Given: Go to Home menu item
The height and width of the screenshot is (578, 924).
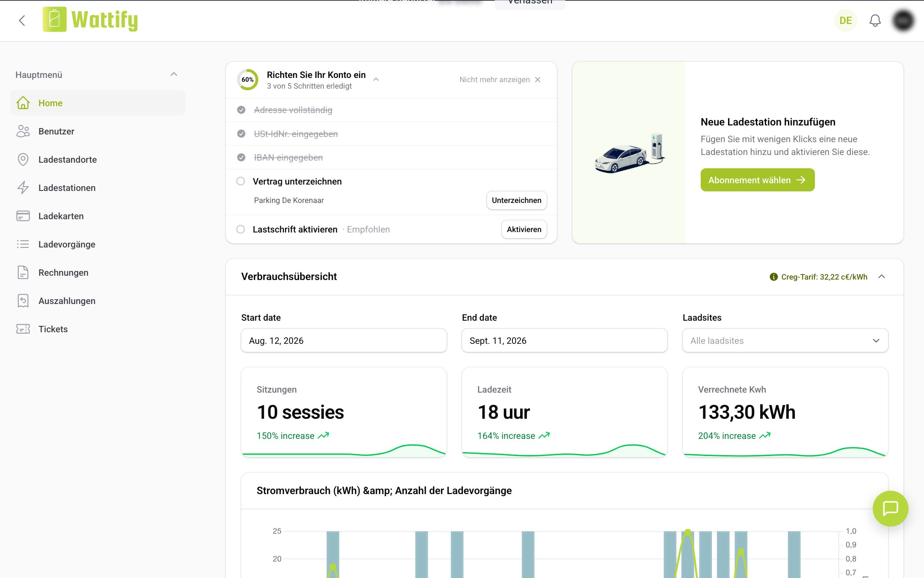Looking at the screenshot, I should click(x=98, y=103).
